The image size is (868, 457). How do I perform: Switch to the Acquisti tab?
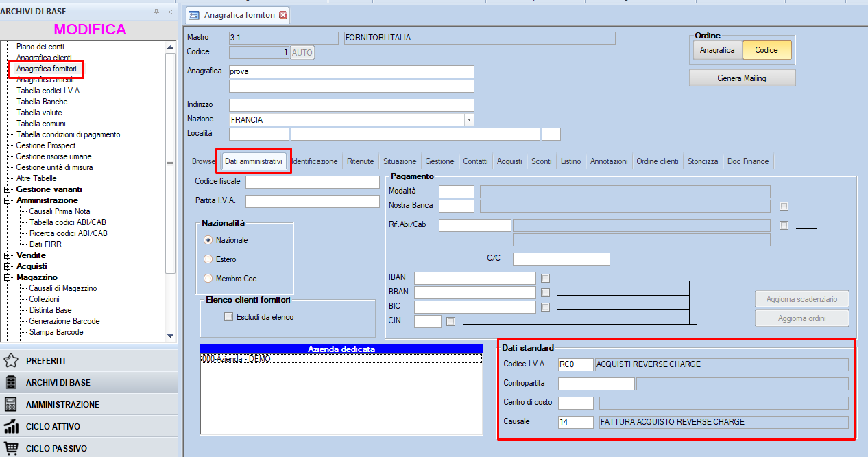(x=509, y=161)
